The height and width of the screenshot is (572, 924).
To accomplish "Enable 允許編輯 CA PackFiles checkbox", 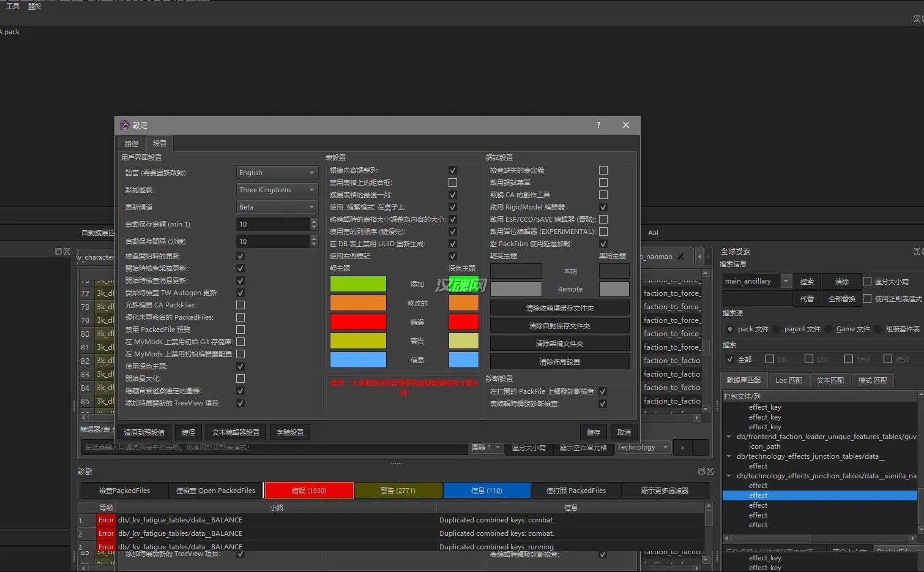I will tap(240, 305).
